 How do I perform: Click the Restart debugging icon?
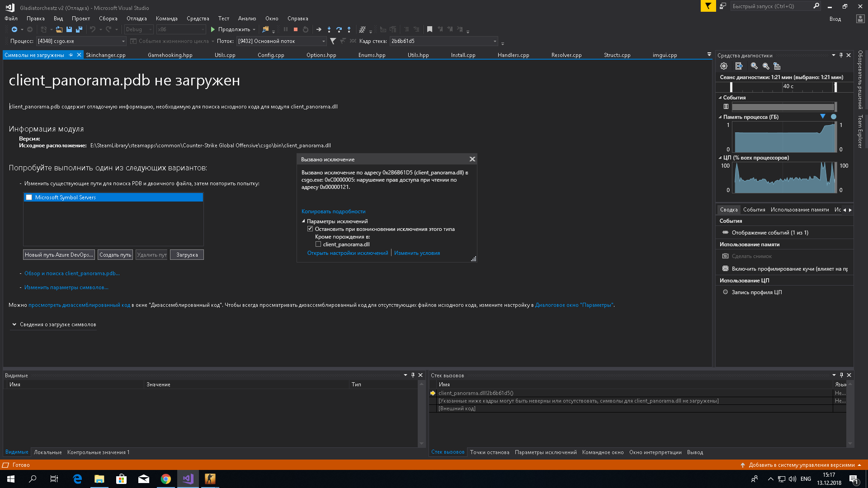pos(306,29)
